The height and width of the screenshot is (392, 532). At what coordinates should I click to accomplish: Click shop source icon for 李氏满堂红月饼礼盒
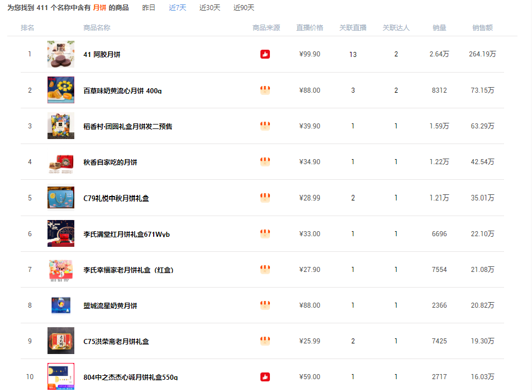(x=265, y=233)
